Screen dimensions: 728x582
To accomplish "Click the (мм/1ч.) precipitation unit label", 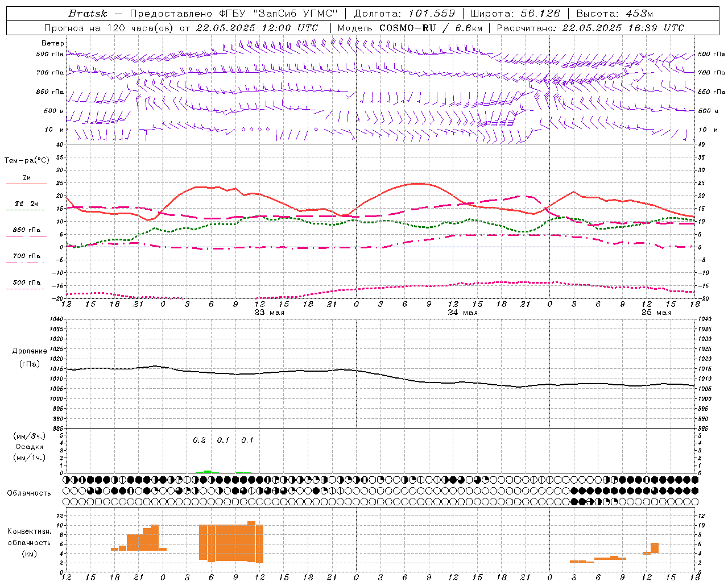I will (x=30, y=458).
